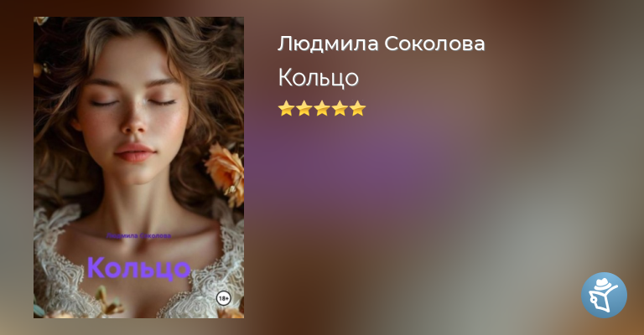
Task: Click the third rating star
Action: coord(322,109)
